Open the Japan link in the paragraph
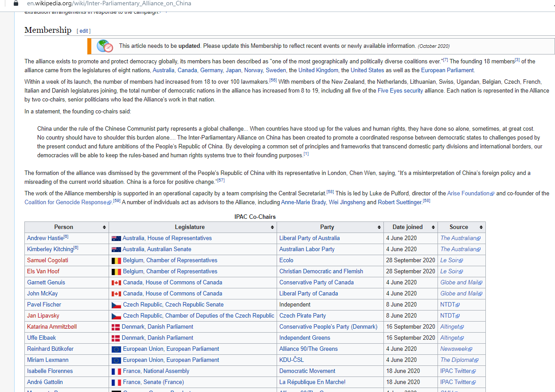The width and height of the screenshot is (555, 392). (x=233, y=70)
